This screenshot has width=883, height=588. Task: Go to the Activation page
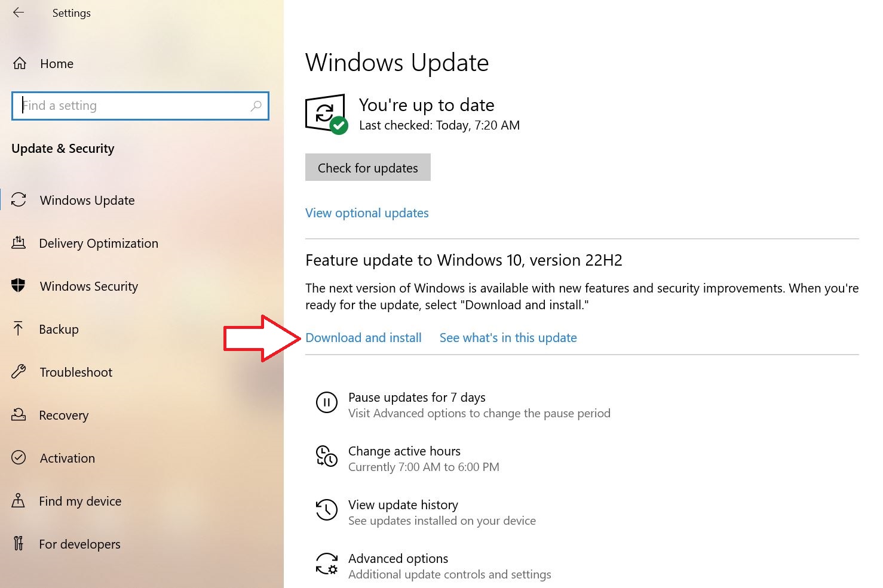click(68, 458)
